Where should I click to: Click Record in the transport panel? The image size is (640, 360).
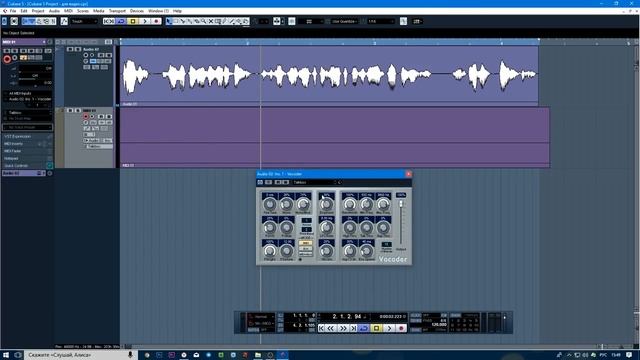[x=402, y=328]
